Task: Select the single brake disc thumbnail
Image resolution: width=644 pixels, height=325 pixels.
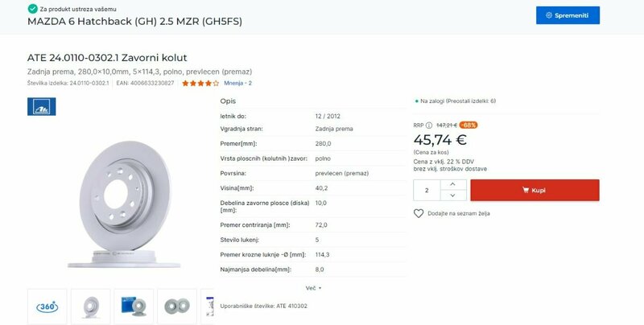Action: click(90, 306)
